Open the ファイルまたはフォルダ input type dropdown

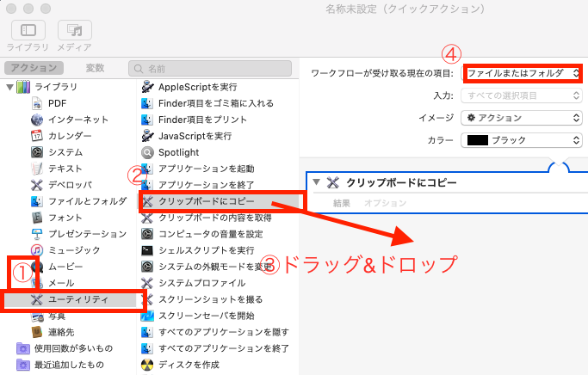point(522,73)
